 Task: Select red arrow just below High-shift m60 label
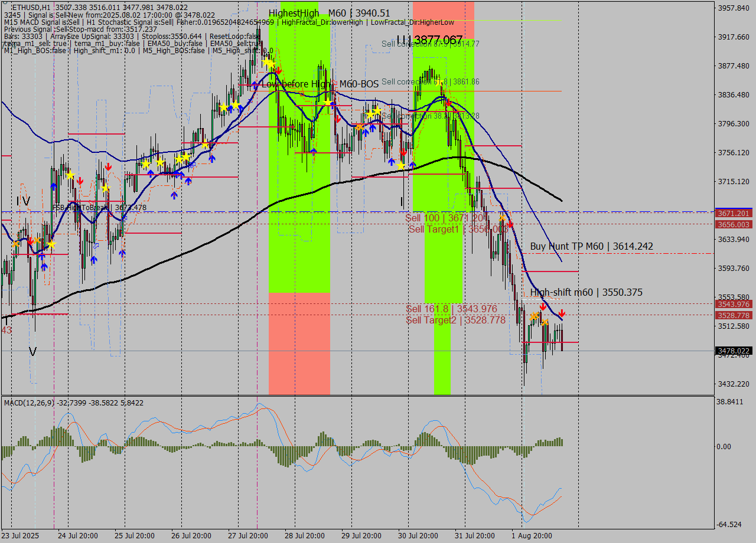point(542,306)
